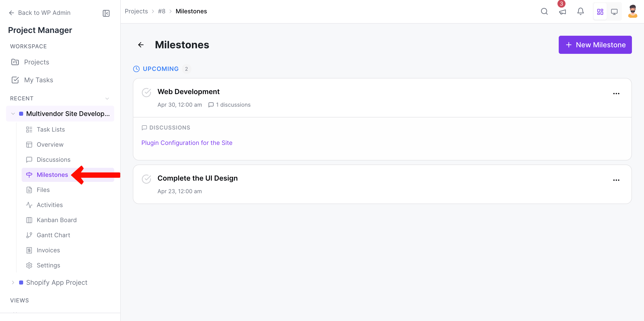
Task: Switch to the Discussions section
Action: click(x=53, y=159)
